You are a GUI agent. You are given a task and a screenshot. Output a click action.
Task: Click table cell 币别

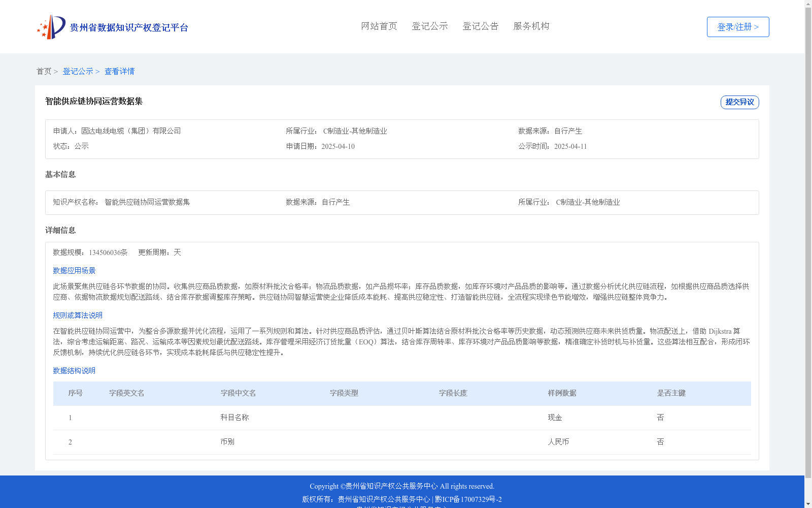(228, 442)
